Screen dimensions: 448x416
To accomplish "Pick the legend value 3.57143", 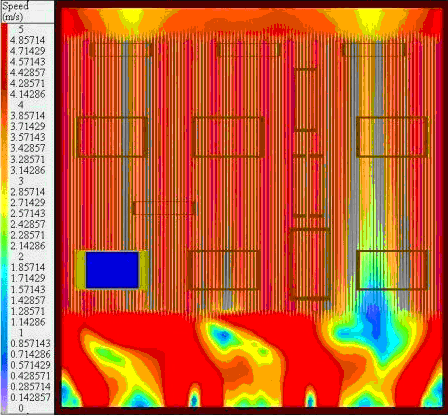I will click(28, 137).
